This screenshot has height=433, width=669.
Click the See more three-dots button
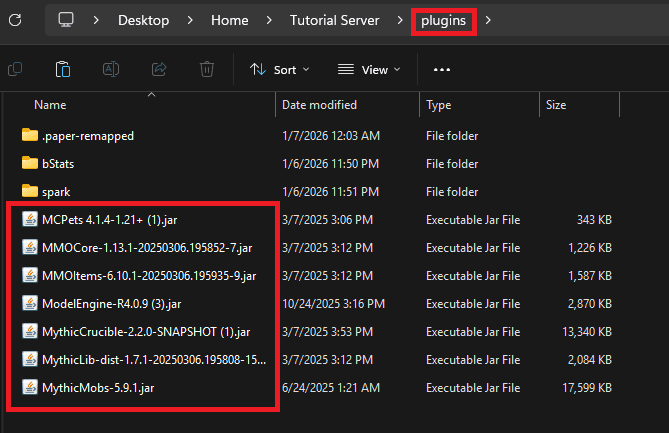coord(442,70)
